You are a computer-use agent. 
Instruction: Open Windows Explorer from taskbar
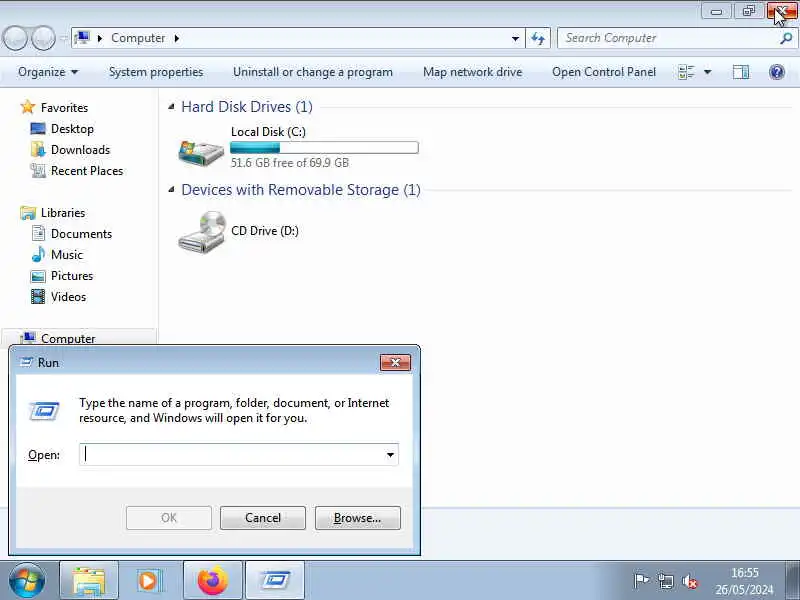coord(89,580)
